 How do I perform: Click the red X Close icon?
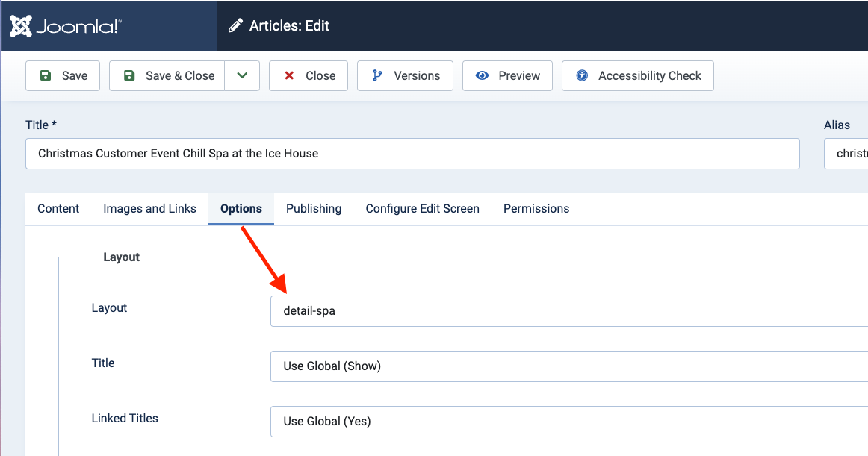coord(289,75)
